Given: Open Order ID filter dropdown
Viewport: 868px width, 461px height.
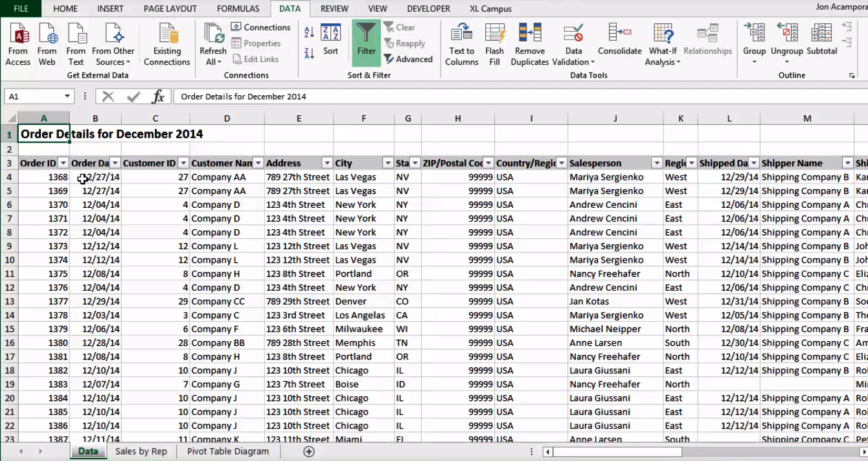Looking at the screenshot, I should click(63, 163).
